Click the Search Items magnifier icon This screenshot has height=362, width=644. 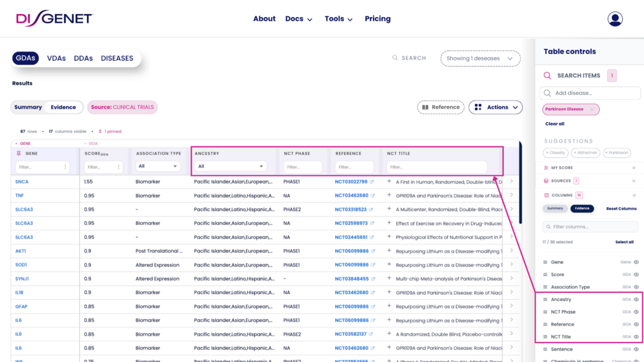click(x=547, y=75)
